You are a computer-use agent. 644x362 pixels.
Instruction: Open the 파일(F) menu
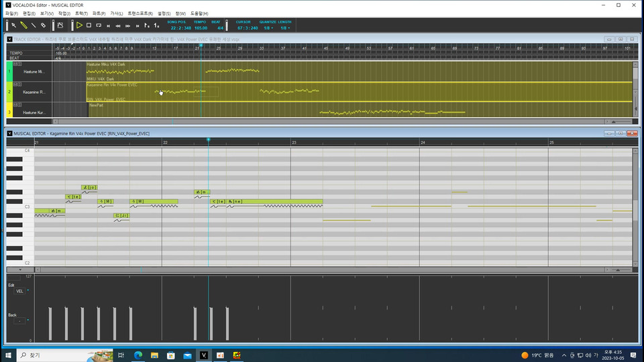coord(11,13)
